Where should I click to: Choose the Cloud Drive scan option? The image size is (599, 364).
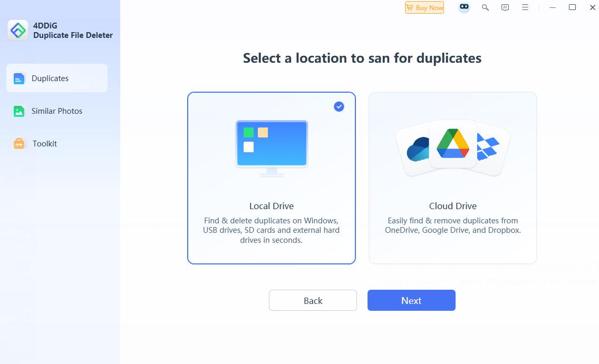[x=452, y=178]
